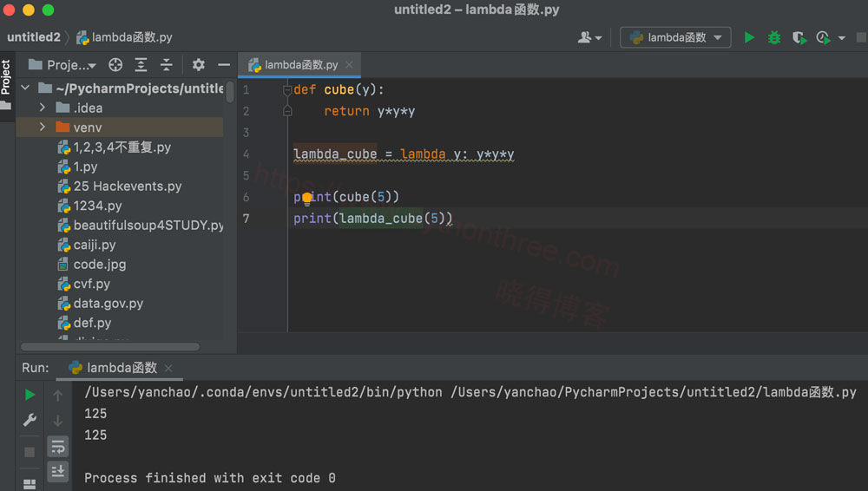Open data.gov.py file

[x=101, y=304]
